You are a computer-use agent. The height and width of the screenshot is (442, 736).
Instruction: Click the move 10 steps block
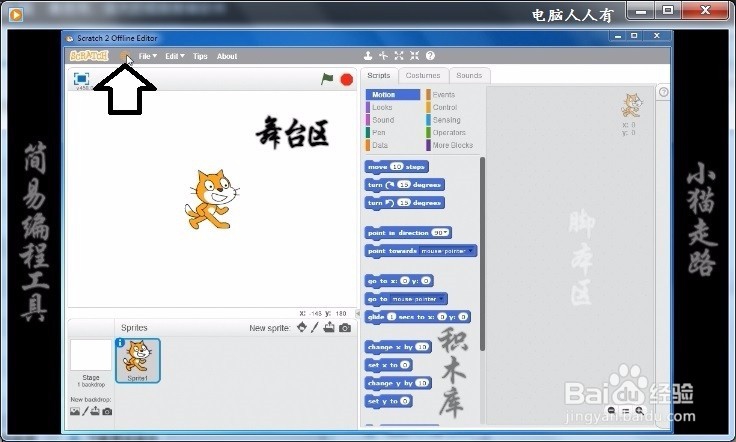(397, 167)
